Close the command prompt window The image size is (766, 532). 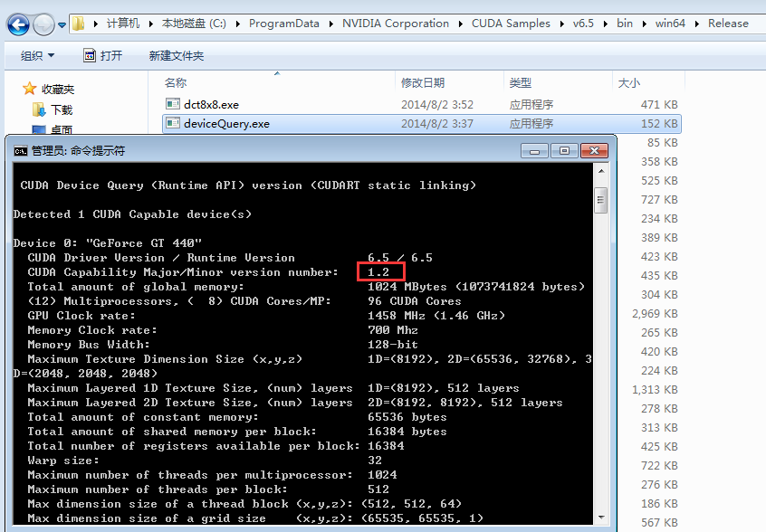[594, 151]
